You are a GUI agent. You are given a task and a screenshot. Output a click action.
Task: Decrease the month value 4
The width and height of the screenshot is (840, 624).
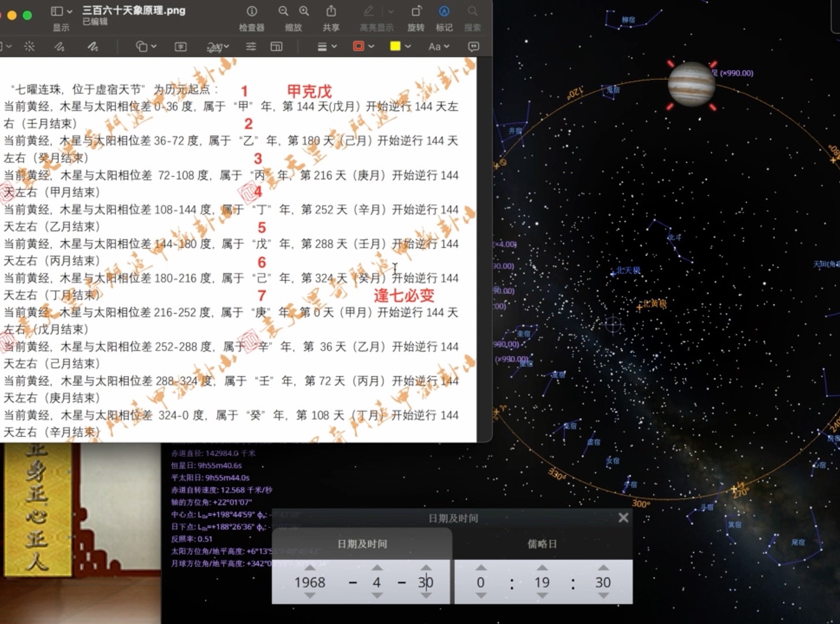point(377,596)
